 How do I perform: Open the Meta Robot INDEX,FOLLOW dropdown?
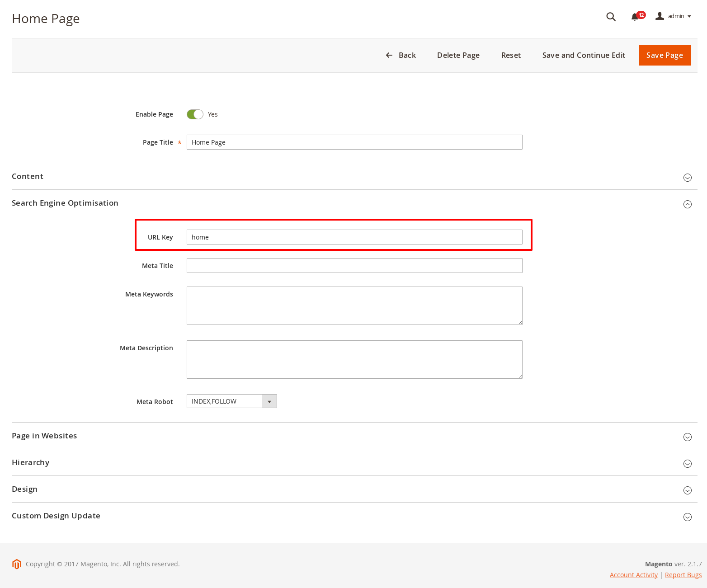[231, 401]
